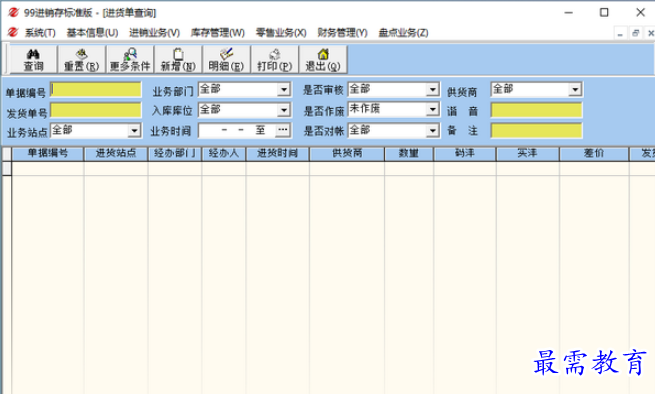Click 新增(N) new document button
The width and height of the screenshot is (655, 394).
coord(178,59)
